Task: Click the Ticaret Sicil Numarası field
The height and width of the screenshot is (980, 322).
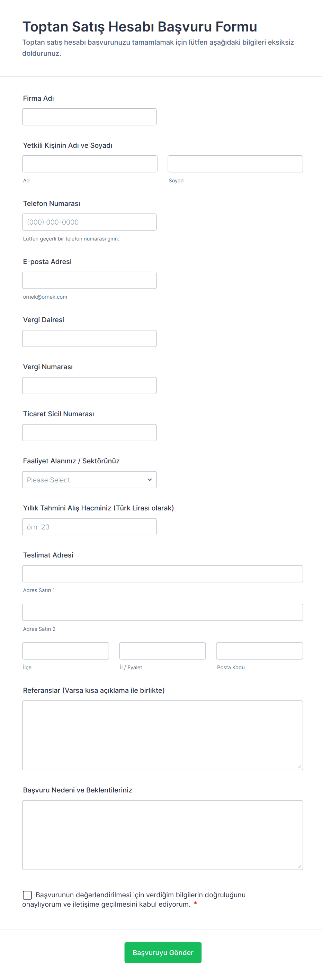Action: point(89,433)
